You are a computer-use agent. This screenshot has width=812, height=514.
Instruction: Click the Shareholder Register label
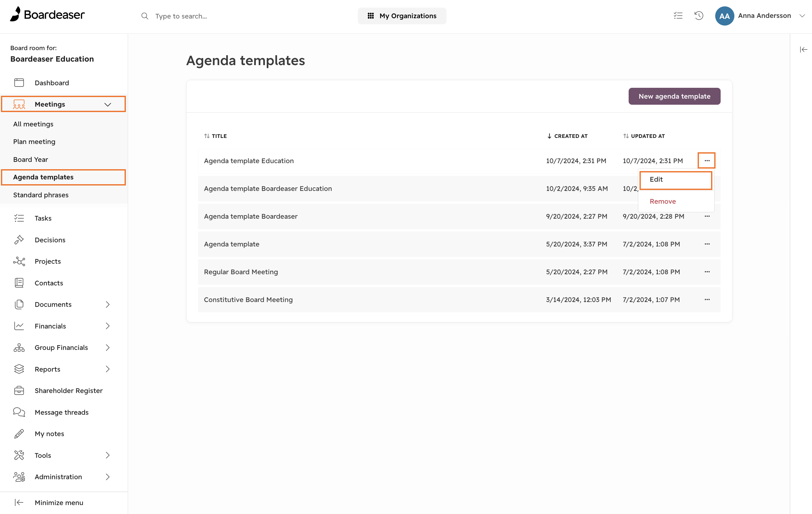tap(68, 391)
